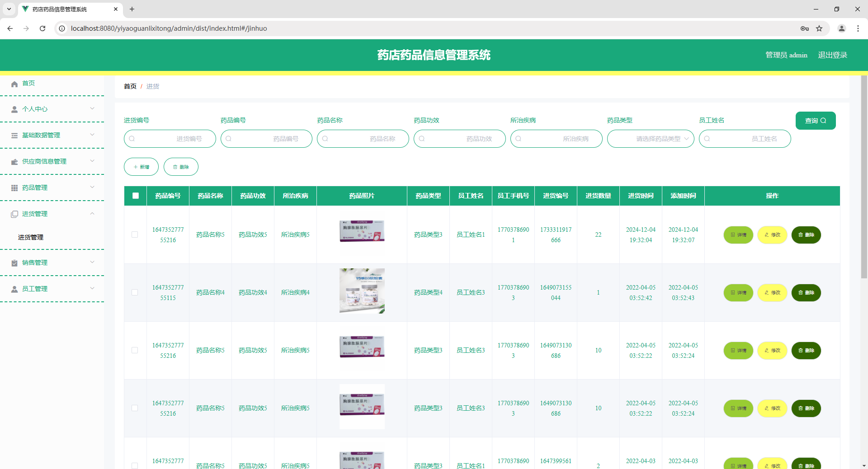Click 首页 breadcrumb link
The height and width of the screenshot is (469, 868).
coord(130,86)
